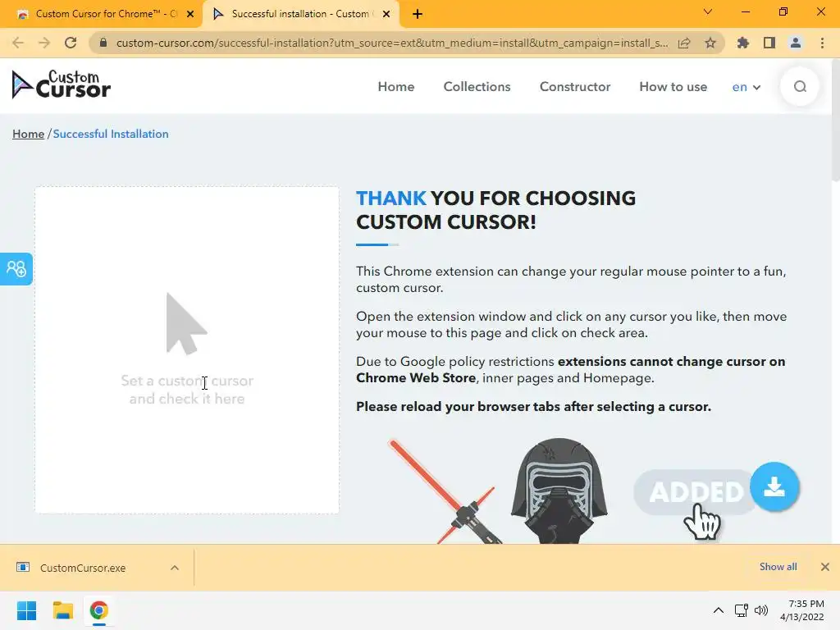
Task: Open File Explorer from taskbar
Action: click(x=62, y=610)
